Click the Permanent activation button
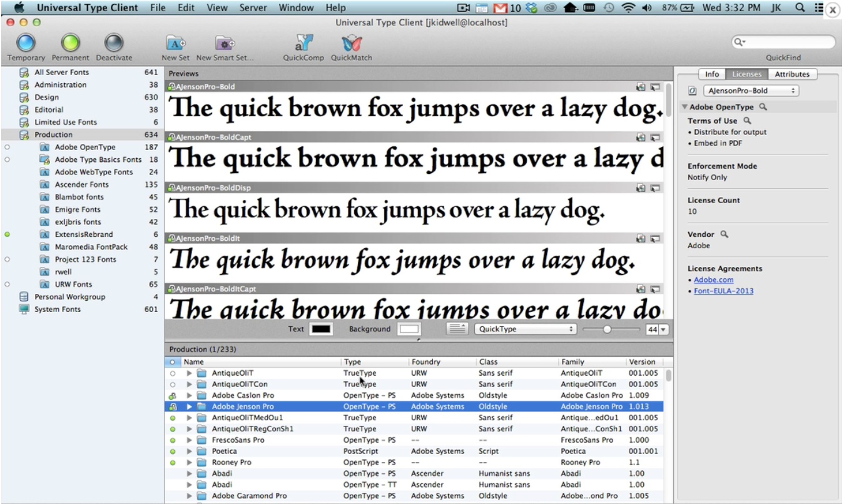Image resolution: width=844 pixels, height=504 pixels. coord(70,43)
